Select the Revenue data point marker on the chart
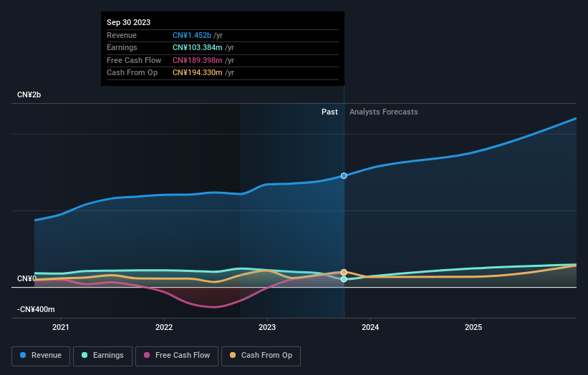Viewport: 588px width, 375px height. [x=344, y=176]
